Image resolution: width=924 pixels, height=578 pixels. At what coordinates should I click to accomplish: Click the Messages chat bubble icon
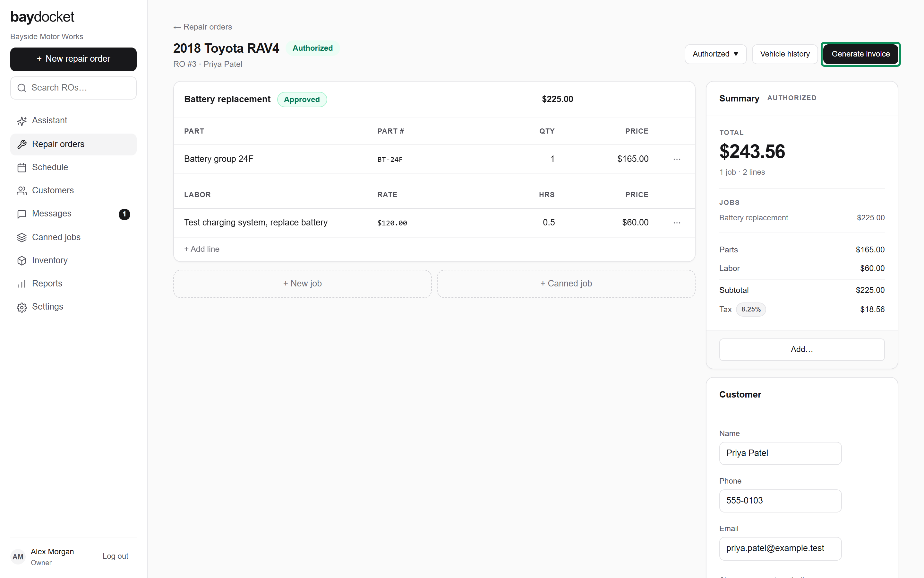click(22, 214)
